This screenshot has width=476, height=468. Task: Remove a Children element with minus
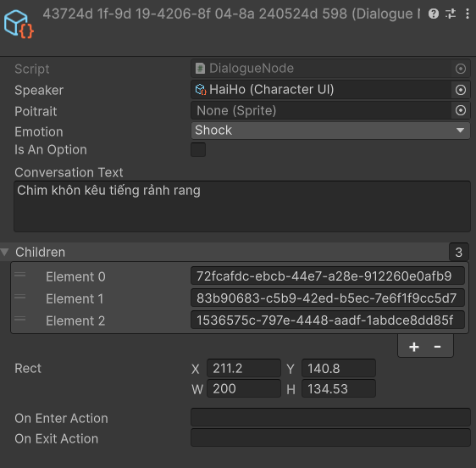point(437,347)
